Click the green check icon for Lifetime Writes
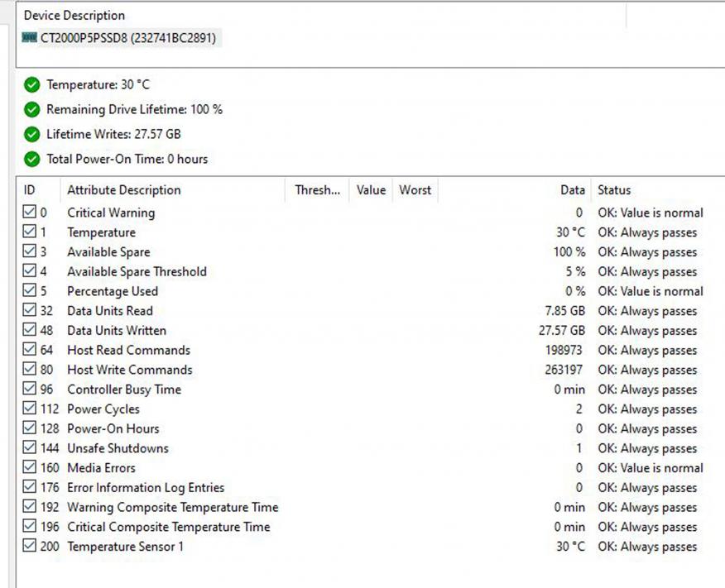Viewport: 725px width, 588px height. click(x=32, y=134)
